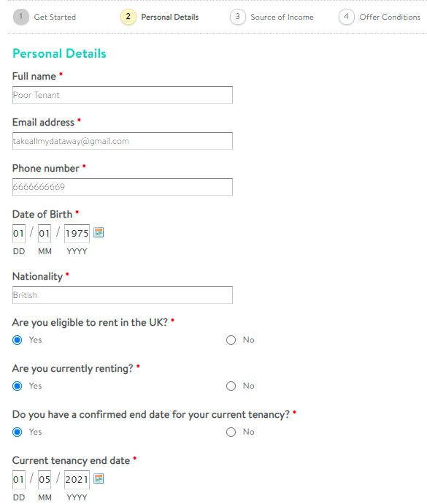The image size is (427, 504).
Task: Return to the Get Started step
Action: 55,17
